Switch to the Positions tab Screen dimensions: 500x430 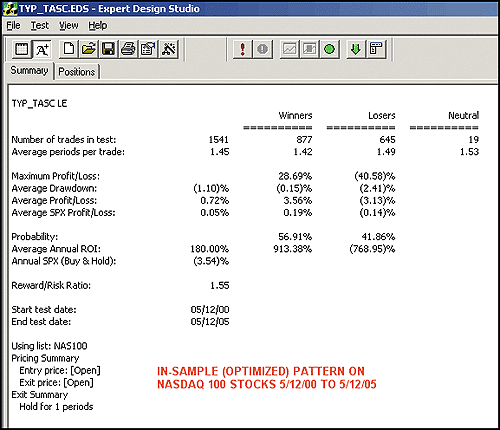77,72
